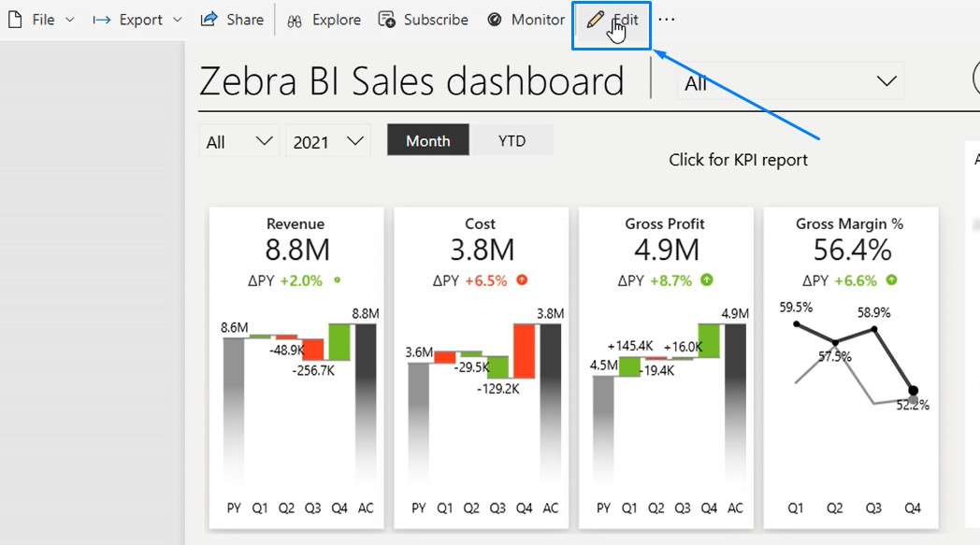Image resolution: width=980 pixels, height=545 pixels.
Task: Expand the File menu chevron
Action: [70, 20]
